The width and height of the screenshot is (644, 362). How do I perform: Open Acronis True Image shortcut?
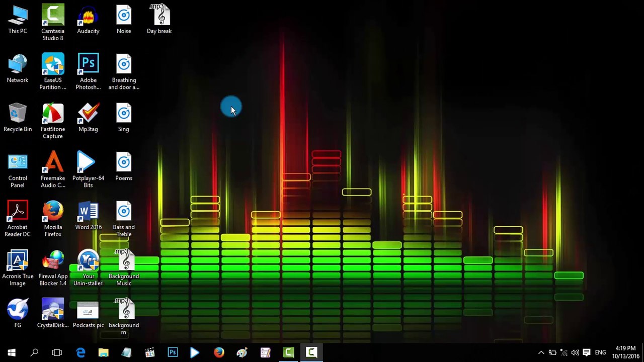(x=18, y=268)
